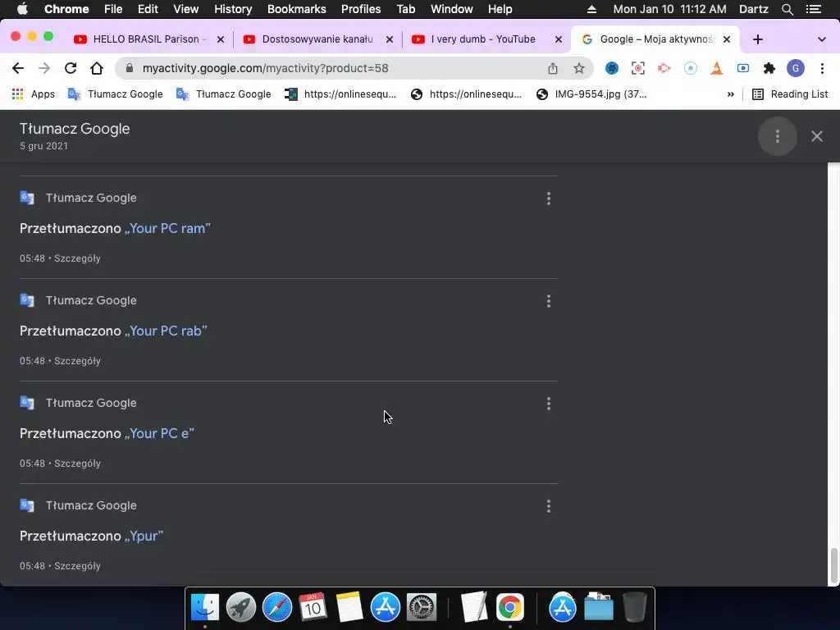The width and height of the screenshot is (840, 630).
Task: Open options for 'Your PC rab' entry
Action: tap(549, 301)
